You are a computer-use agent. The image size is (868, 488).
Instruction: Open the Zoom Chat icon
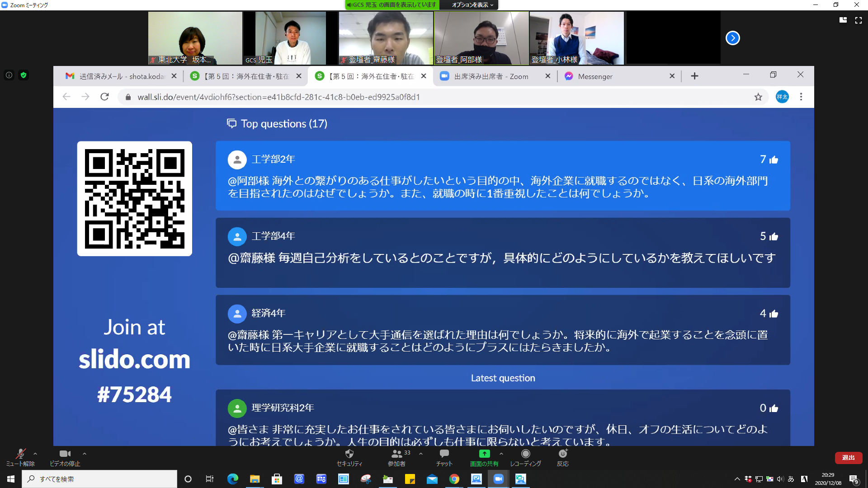click(444, 457)
